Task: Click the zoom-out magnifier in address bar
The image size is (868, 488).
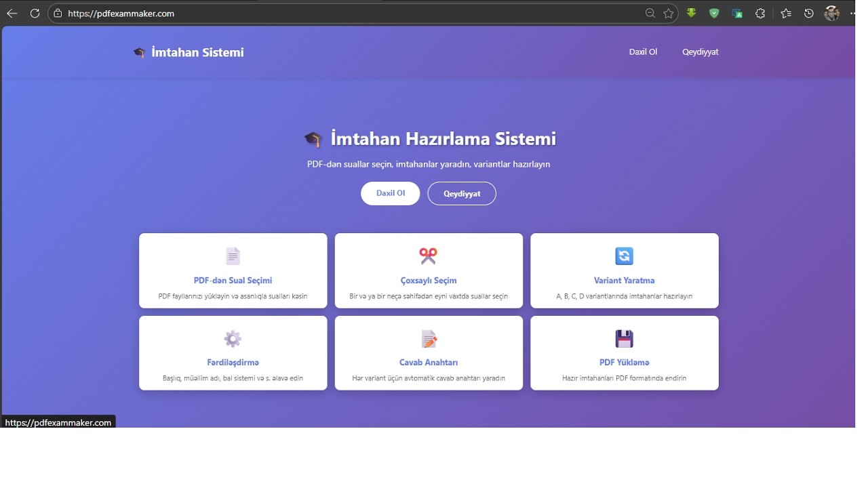Action: 650,14
